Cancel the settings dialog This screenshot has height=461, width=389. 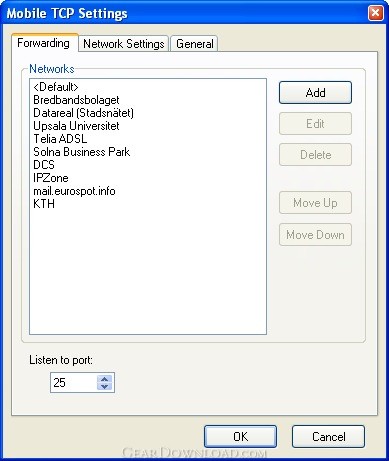[328, 436]
